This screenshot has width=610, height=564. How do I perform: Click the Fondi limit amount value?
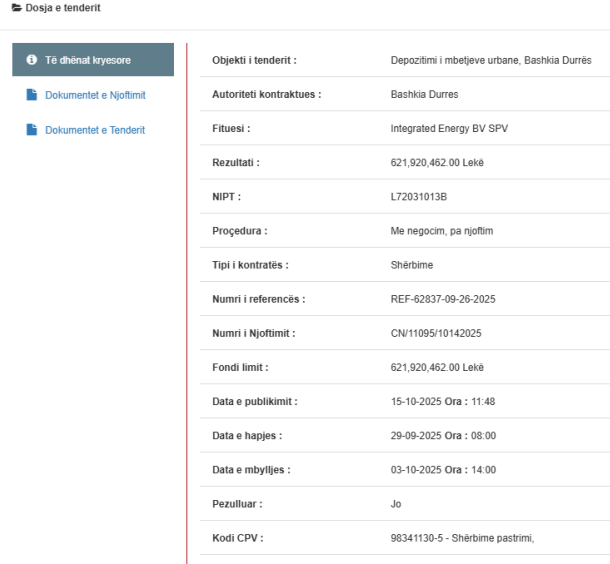437,367
